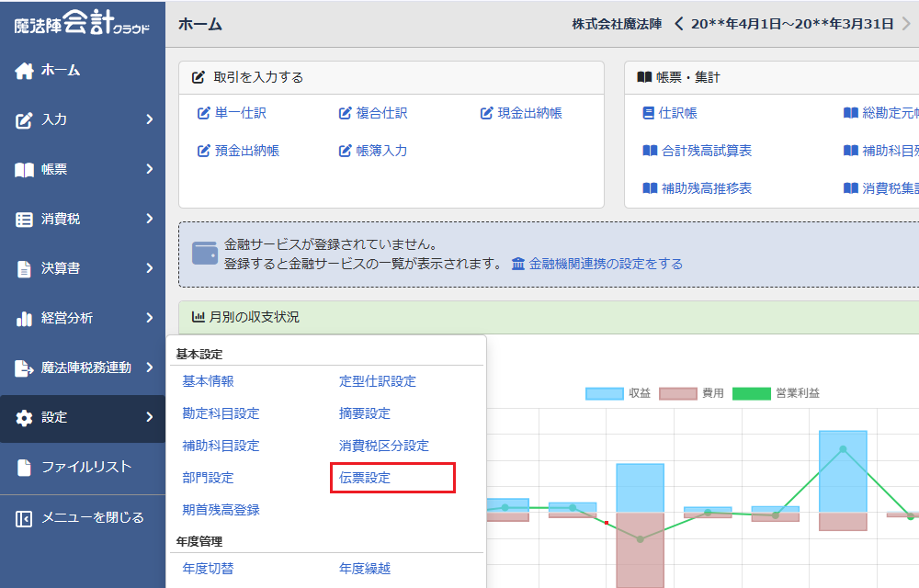919x588 pixels.
Task: Expand the 消費税 sidebar submenu
Action: pos(83,219)
